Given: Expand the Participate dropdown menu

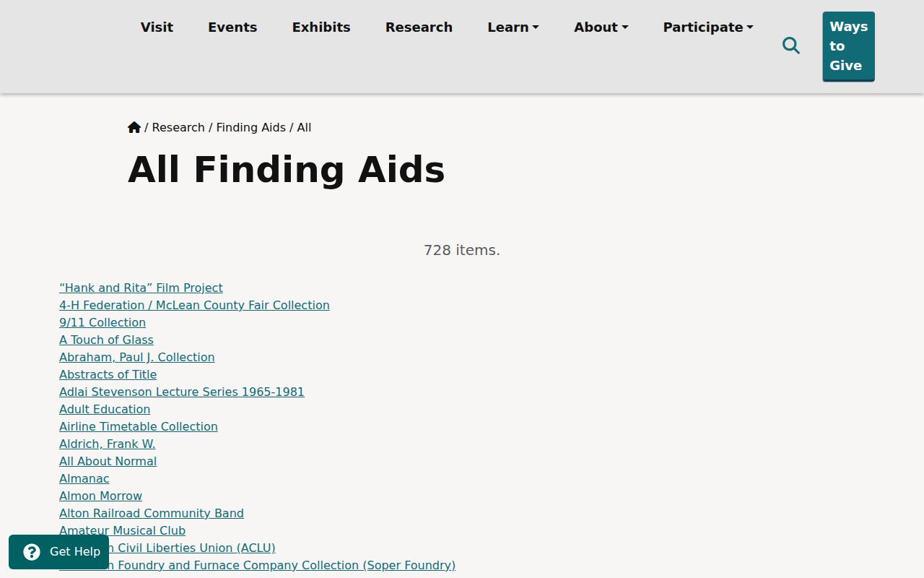Looking at the screenshot, I should point(708,27).
